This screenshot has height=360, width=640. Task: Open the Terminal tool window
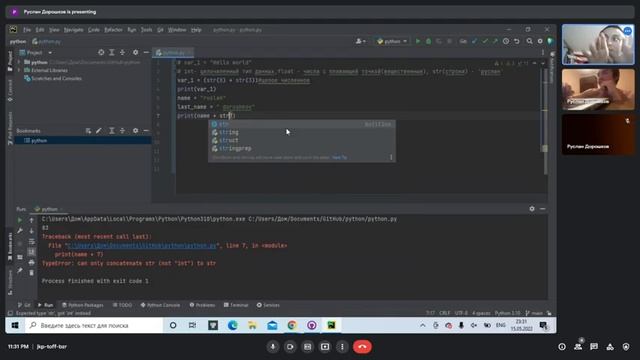pos(236,305)
